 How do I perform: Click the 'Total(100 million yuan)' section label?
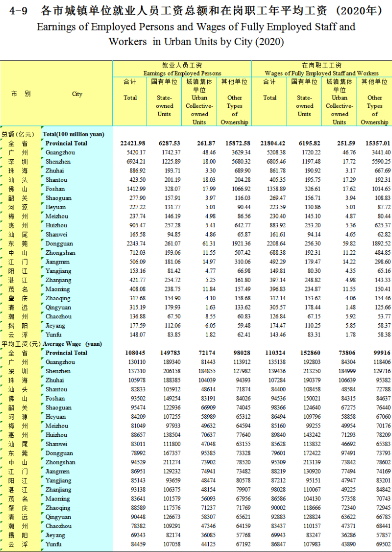coord(73,134)
